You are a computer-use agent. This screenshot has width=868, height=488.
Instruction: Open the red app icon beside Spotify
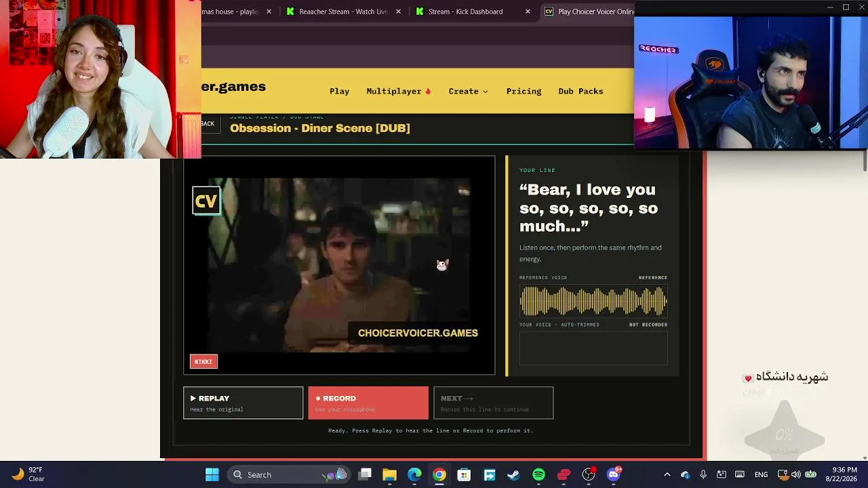[564, 474]
